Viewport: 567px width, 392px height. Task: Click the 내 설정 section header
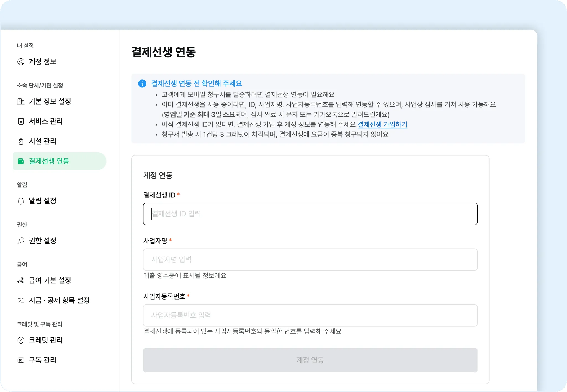(x=25, y=46)
